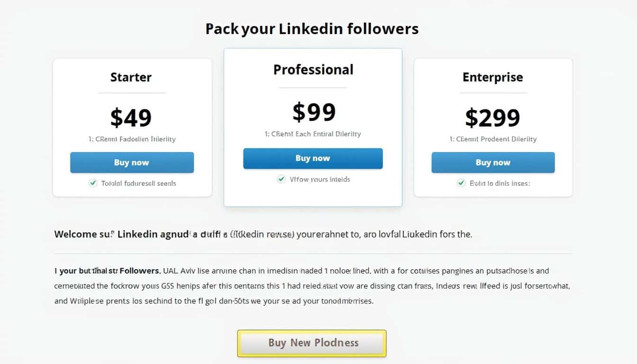The width and height of the screenshot is (637, 364).
Task: Select the Starter plan title
Action: (x=131, y=77)
